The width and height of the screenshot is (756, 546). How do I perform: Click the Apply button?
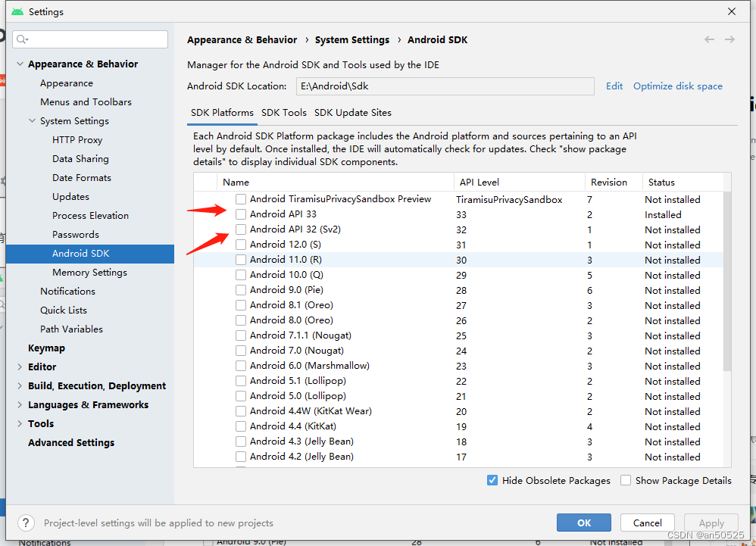(711, 523)
